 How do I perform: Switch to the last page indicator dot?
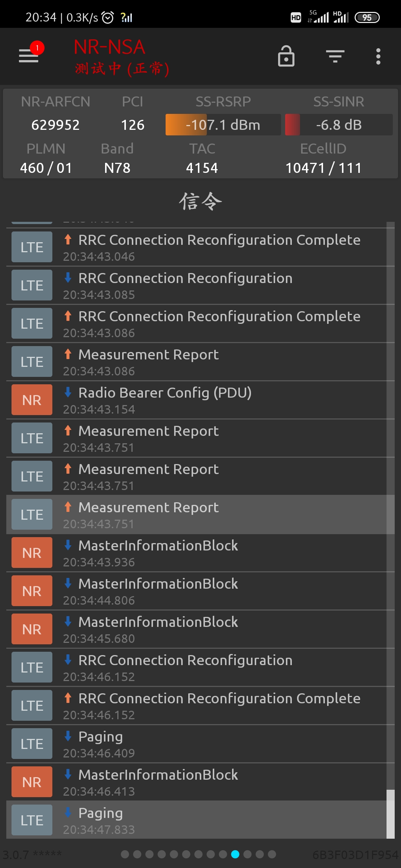[x=272, y=854]
